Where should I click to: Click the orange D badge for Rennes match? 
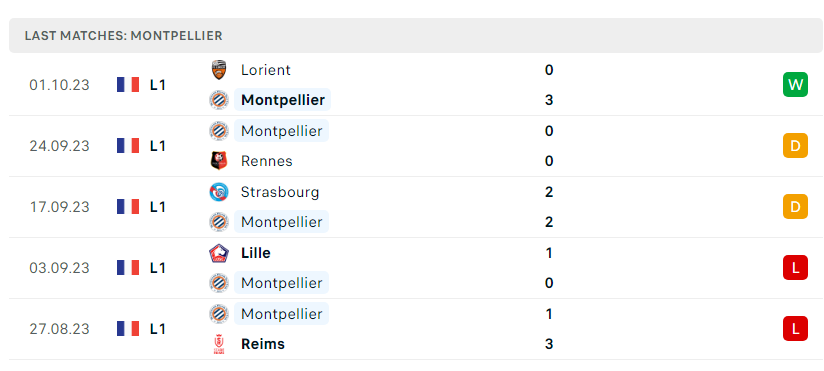(x=795, y=146)
